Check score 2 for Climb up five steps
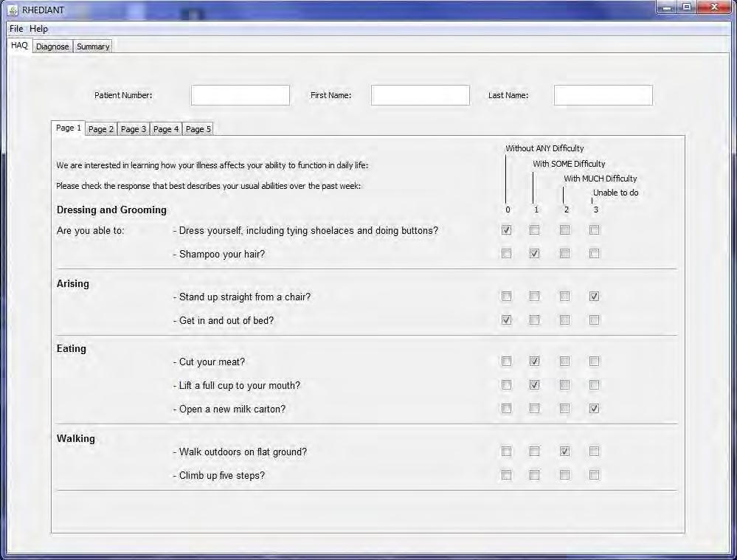737x560 pixels. coord(564,475)
